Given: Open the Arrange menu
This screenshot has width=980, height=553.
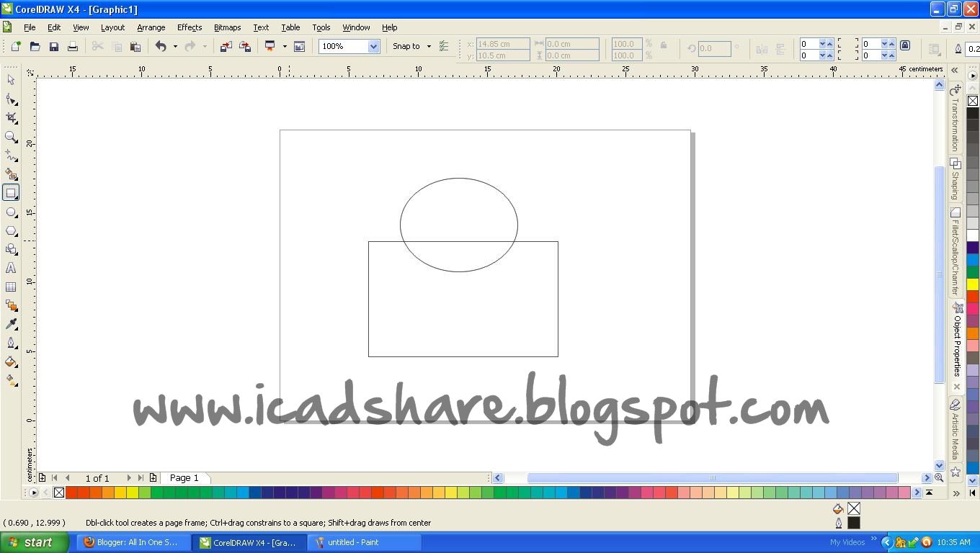Looking at the screenshot, I should click(x=151, y=27).
